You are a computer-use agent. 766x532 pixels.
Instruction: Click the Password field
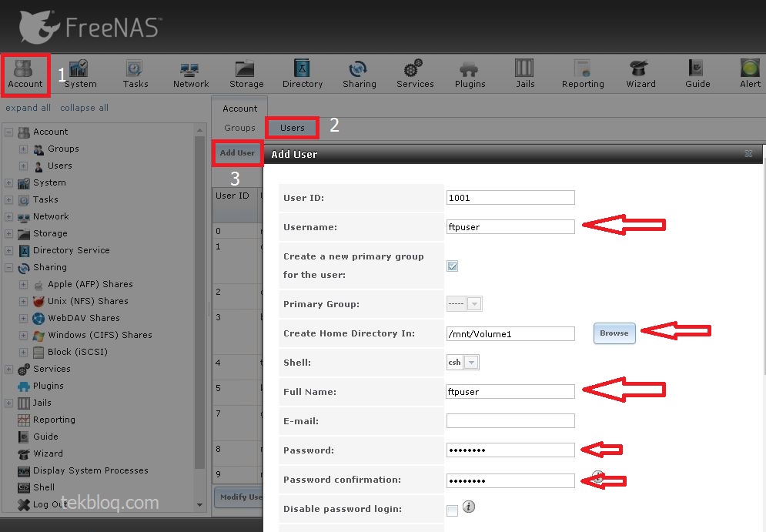510,450
